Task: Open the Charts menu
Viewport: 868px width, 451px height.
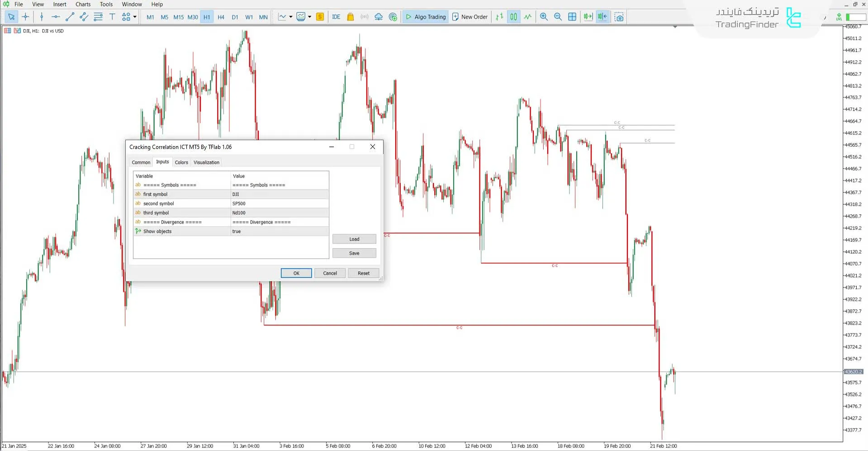Action: tap(82, 4)
